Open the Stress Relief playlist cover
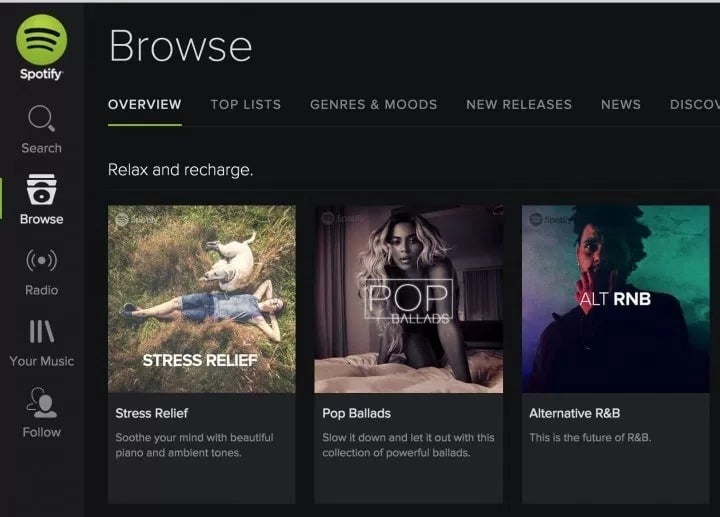Image resolution: width=720 pixels, height=517 pixels. 201,299
